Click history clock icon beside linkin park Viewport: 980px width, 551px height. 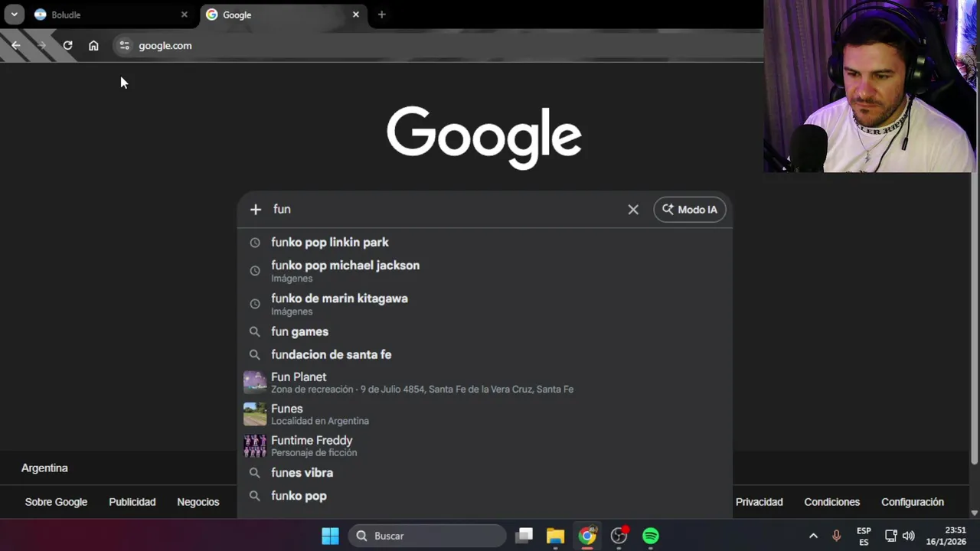[x=255, y=243]
